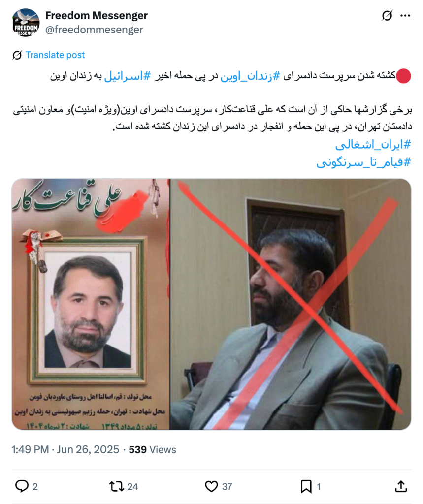Viewport: 423px width, 504px height.
Task: View the 539 Views count
Action: 152,449
